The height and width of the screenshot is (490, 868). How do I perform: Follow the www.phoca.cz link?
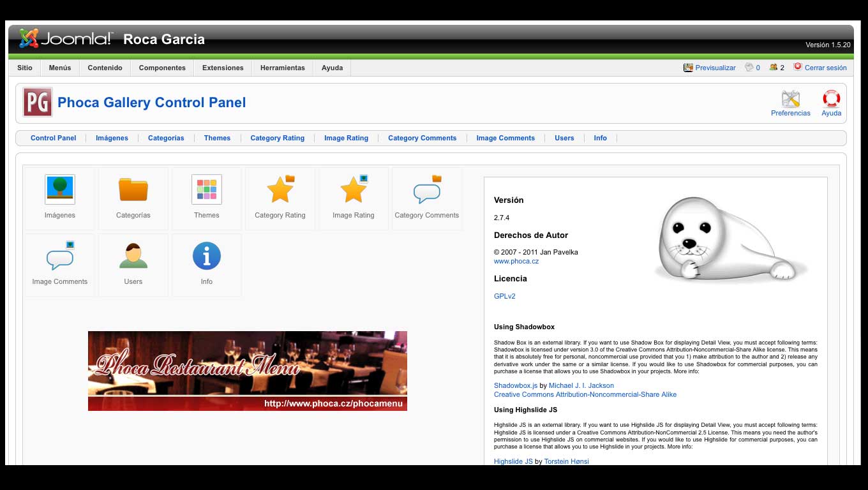tap(516, 261)
